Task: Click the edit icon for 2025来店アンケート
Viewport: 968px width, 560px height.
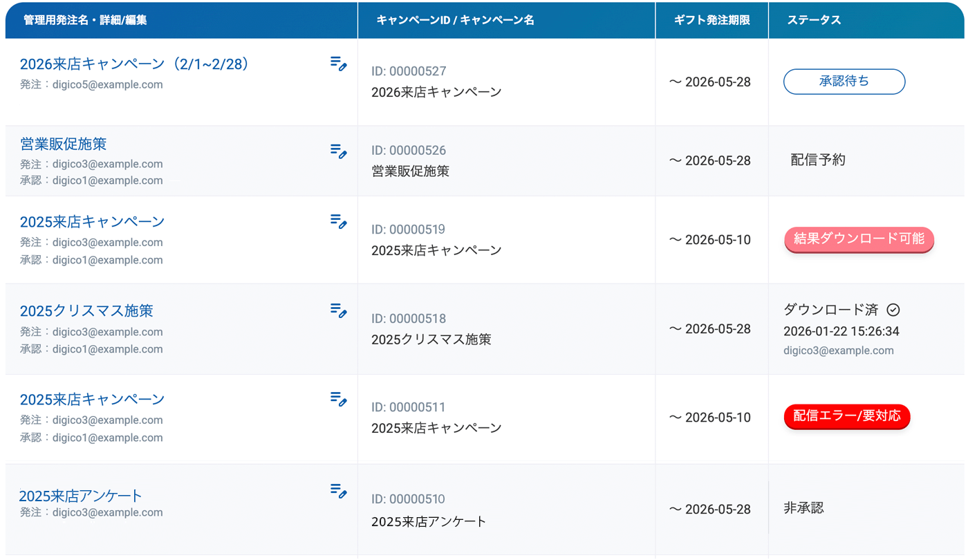Action: [338, 492]
